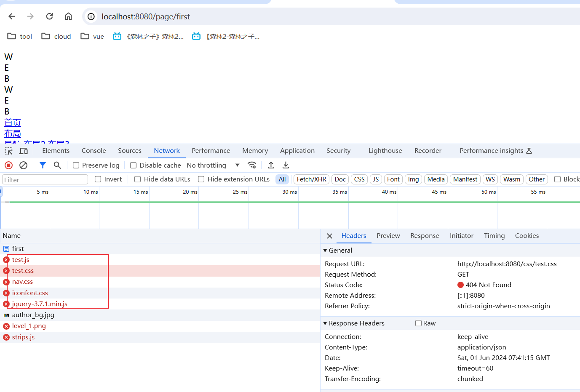The height and width of the screenshot is (392, 580).
Task: Open the Performance tab
Action: (x=211, y=151)
